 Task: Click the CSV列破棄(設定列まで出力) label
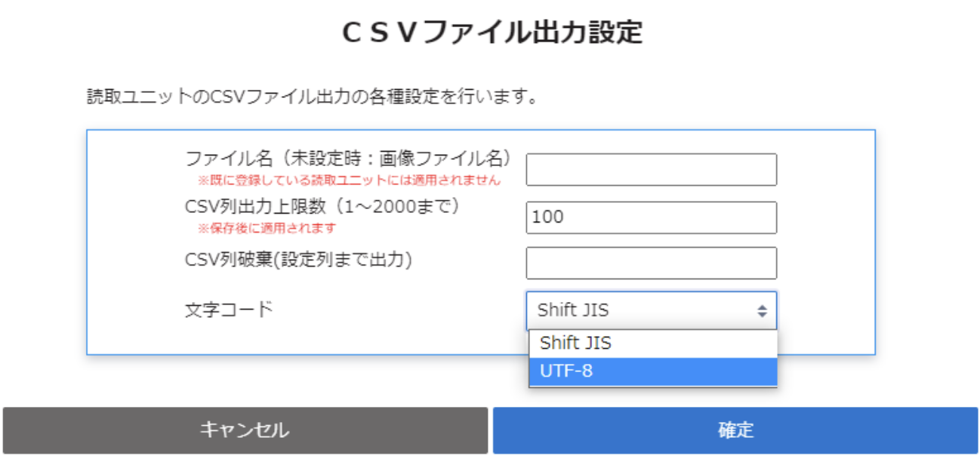[x=298, y=260]
